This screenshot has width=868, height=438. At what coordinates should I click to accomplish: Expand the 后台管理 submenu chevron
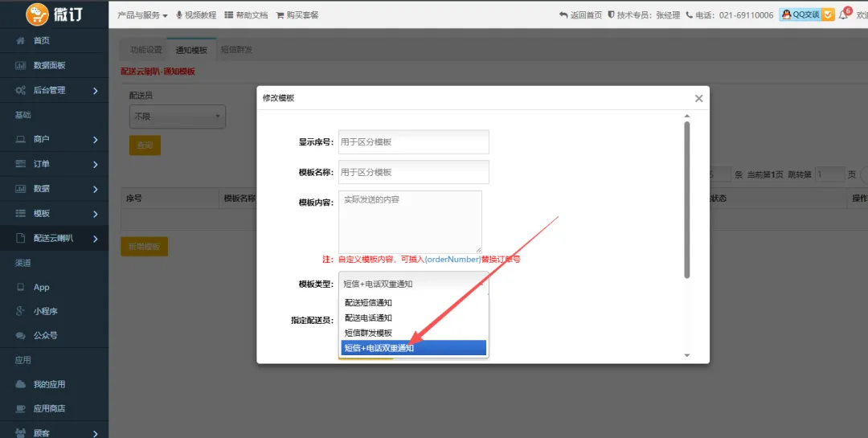[x=95, y=91]
